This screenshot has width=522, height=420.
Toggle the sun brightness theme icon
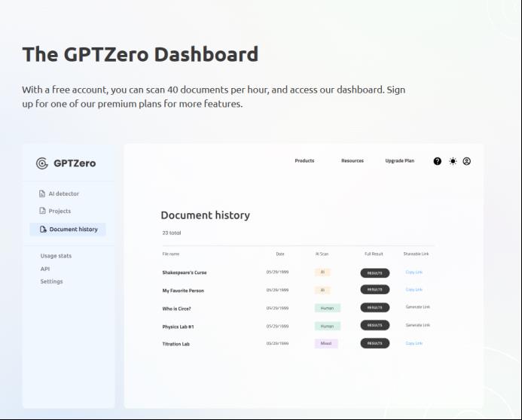tap(453, 161)
